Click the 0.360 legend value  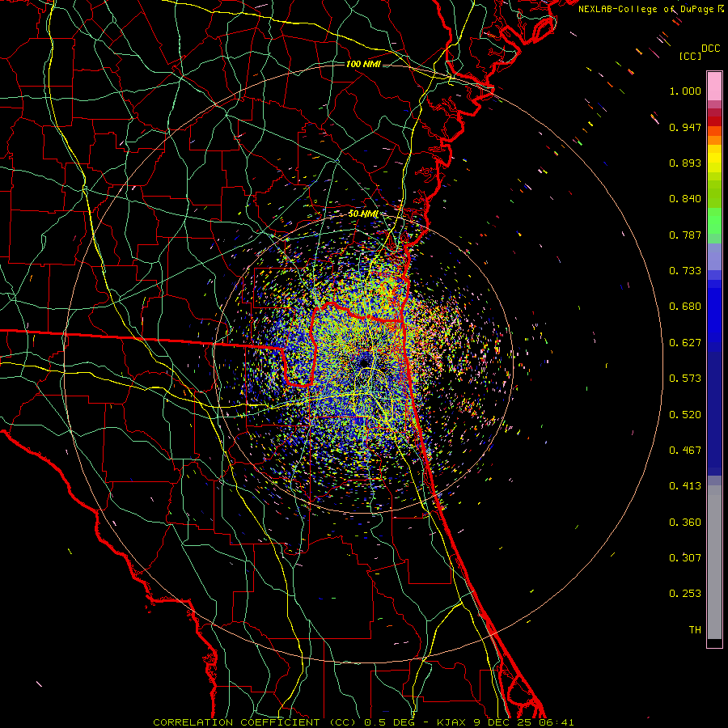pyautogui.click(x=685, y=523)
